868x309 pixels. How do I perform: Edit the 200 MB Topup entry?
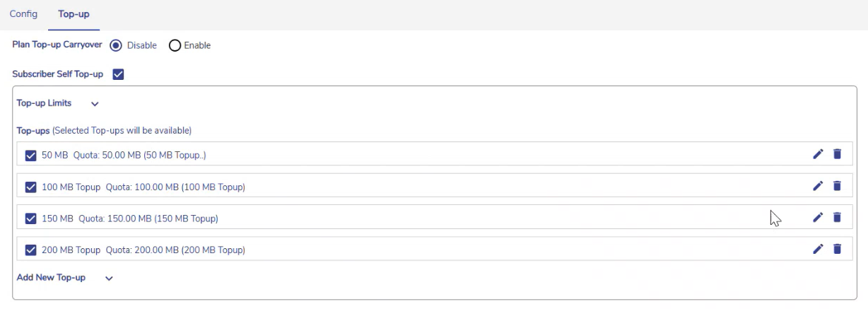819,248
